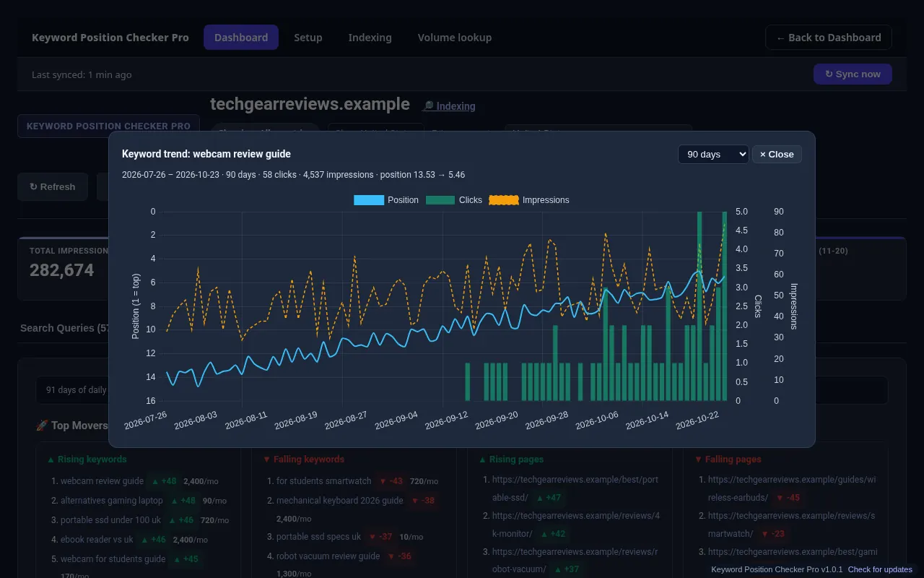Select 'portable ssd specs uk' keyword
Image resolution: width=924 pixels, height=578 pixels.
[319, 537]
